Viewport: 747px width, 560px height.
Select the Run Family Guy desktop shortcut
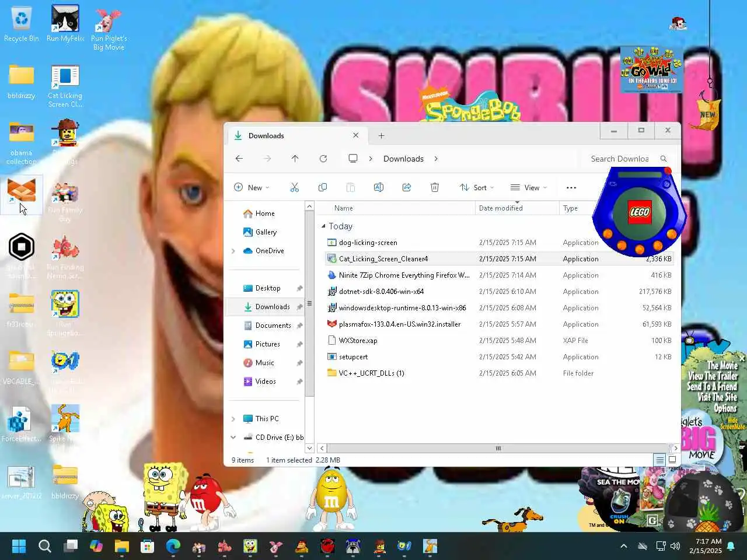(65, 201)
